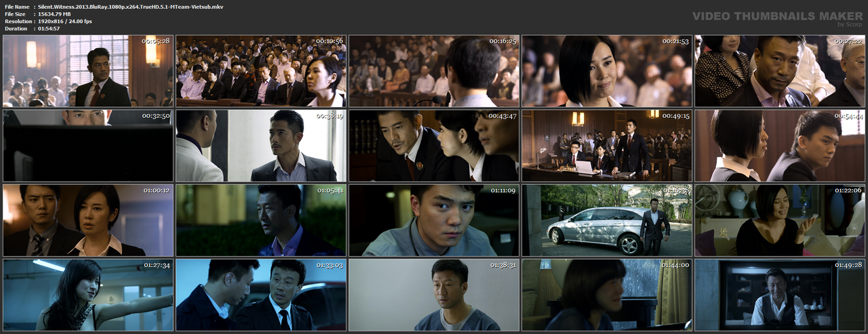This screenshot has width=868, height=334.
Task: Pick the thumbnail marked 00:38:19
Action: tap(261, 146)
